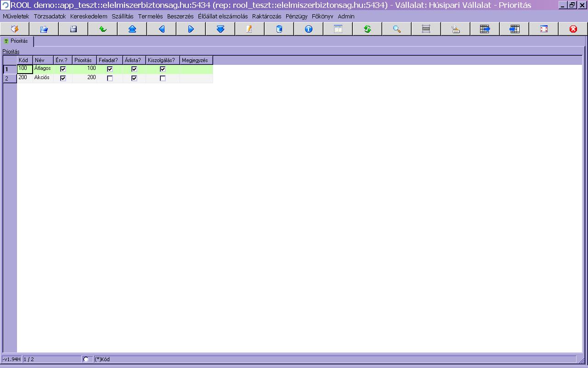Go to next record with right arrow
The width and height of the screenshot is (588, 368).
(191, 29)
